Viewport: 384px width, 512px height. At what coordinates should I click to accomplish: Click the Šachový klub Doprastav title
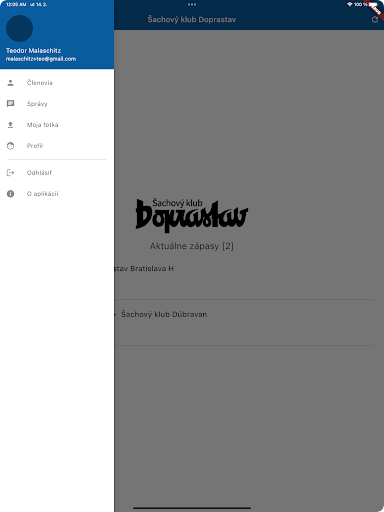[192, 20]
